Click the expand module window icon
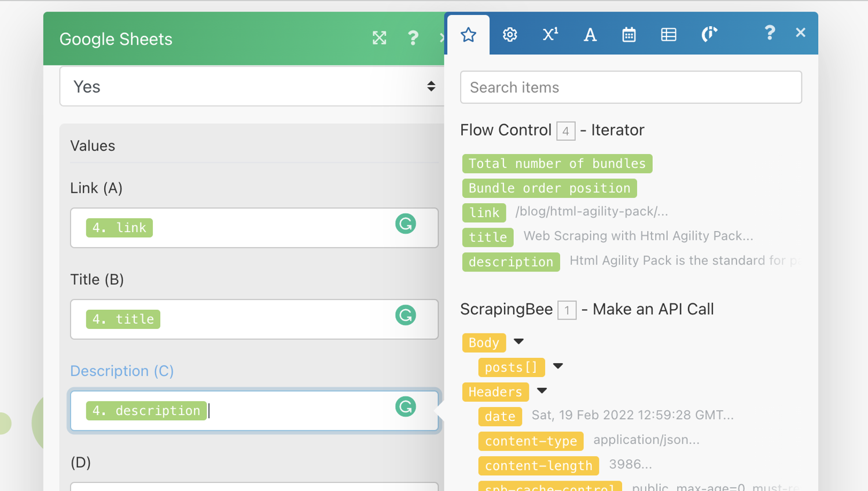The height and width of the screenshot is (491, 868). click(379, 38)
